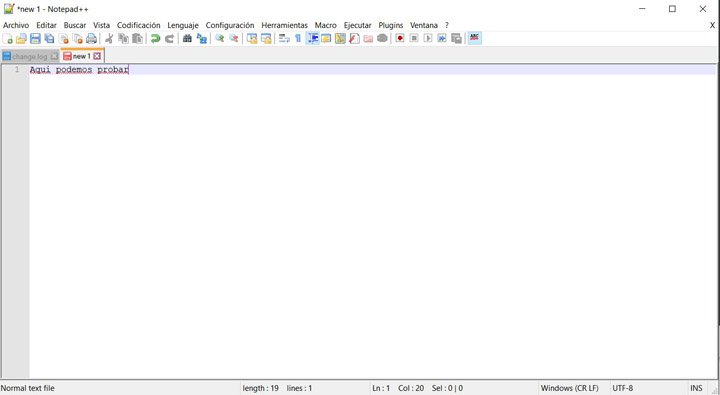Click the 'length : 19' status entry

(x=260, y=388)
